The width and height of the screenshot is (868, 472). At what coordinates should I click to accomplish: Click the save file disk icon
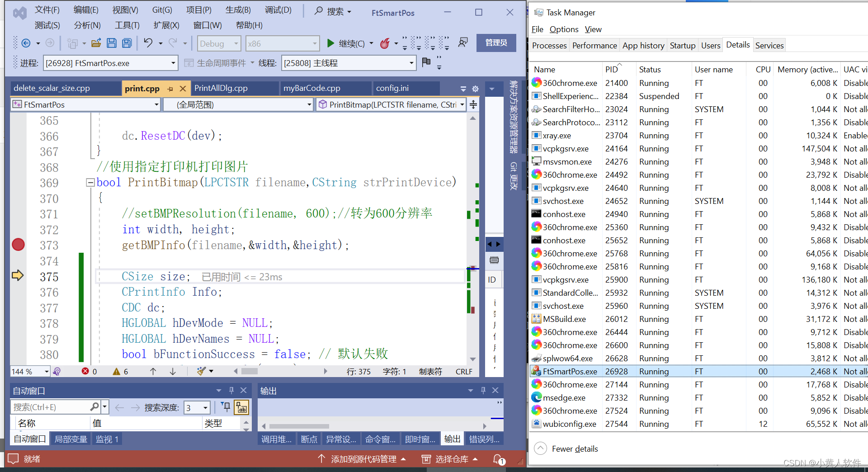112,43
